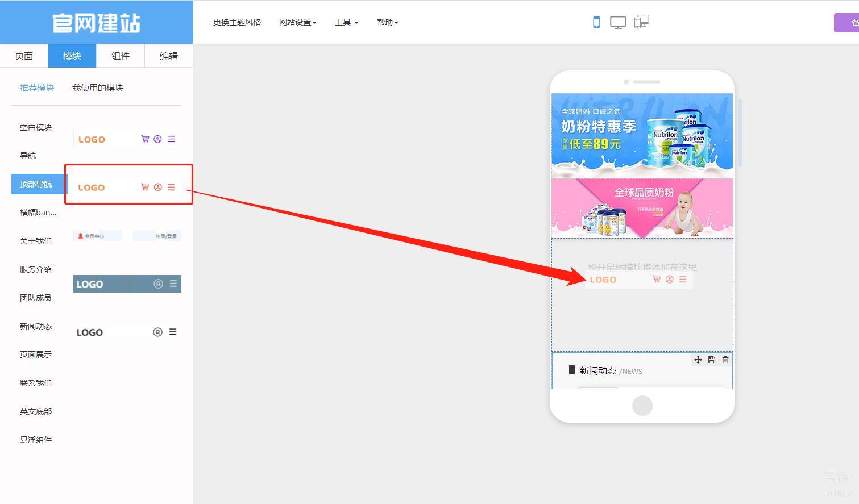This screenshot has width=859, height=504.
Task: Select the purple-icon LOGO navigation template
Action: [127, 139]
